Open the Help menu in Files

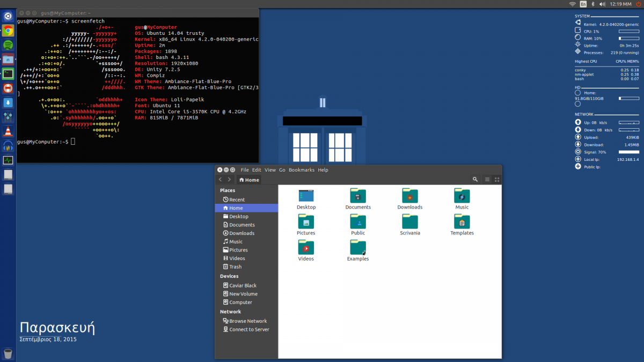323,170
